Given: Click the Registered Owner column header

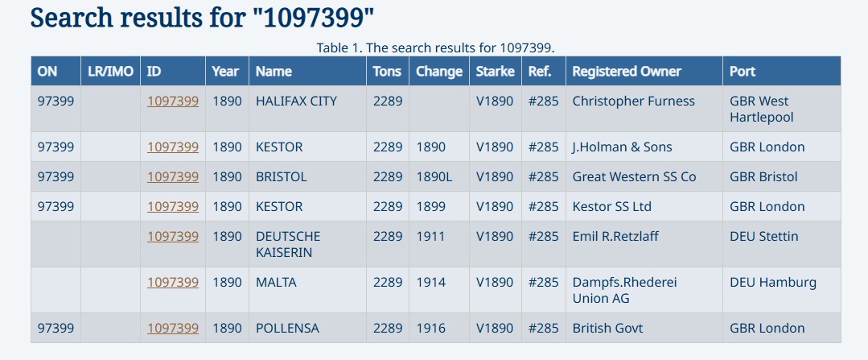Looking at the screenshot, I should pyautogui.click(x=627, y=72).
